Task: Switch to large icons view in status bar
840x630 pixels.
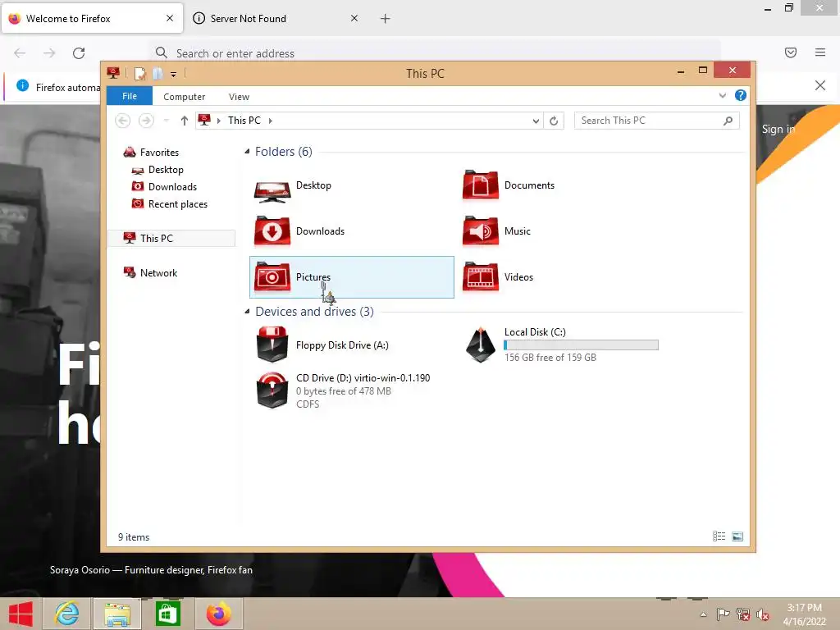Action: tap(737, 536)
